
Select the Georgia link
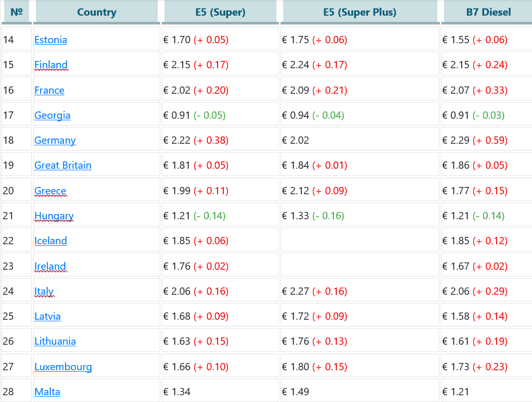pyautogui.click(x=52, y=115)
